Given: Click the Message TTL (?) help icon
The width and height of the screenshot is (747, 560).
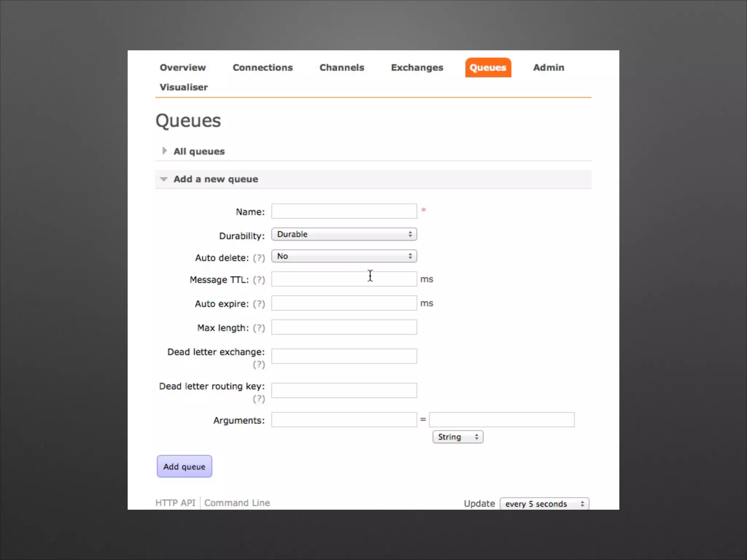Looking at the screenshot, I should [x=259, y=280].
